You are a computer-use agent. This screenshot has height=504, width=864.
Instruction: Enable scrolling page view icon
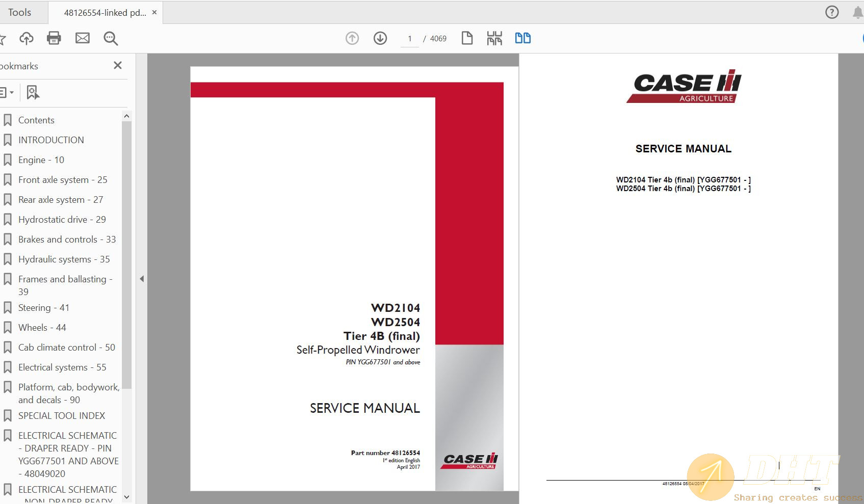494,38
